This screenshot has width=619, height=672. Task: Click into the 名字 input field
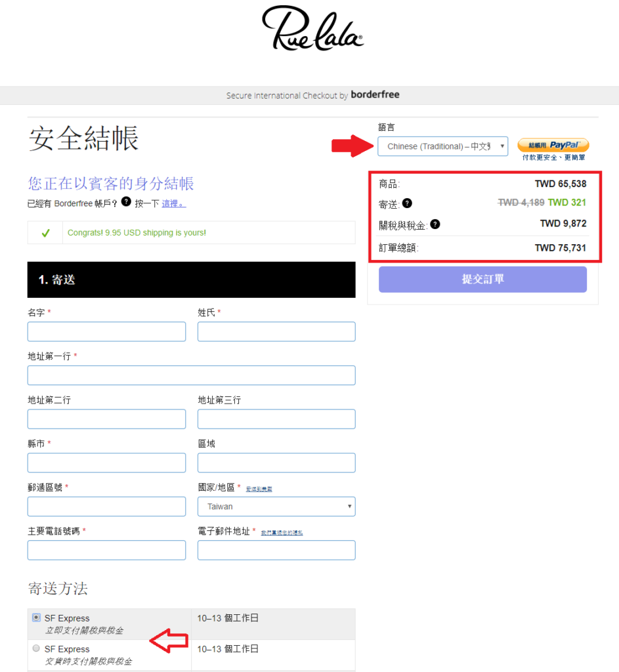coord(106,331)
